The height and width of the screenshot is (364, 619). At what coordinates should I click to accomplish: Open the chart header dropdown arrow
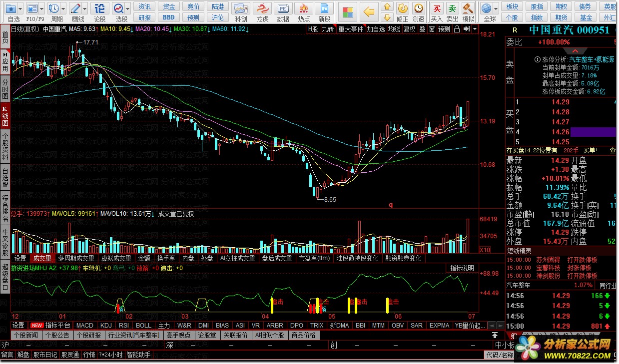point(474,29)
